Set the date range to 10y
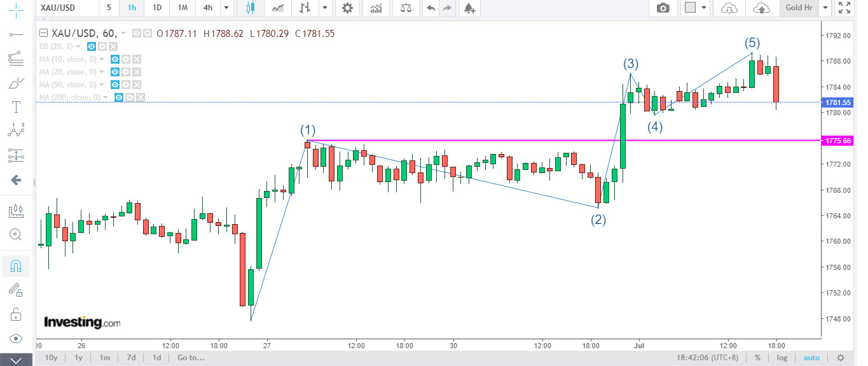 tap(52, 358)
